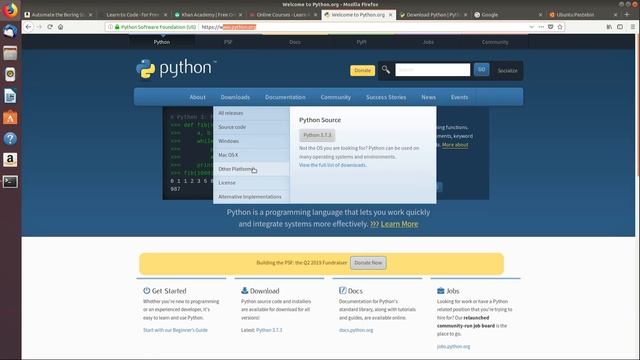640x360 pixels.
Task: Open the Community main nav menu
Action: [336, 97]
